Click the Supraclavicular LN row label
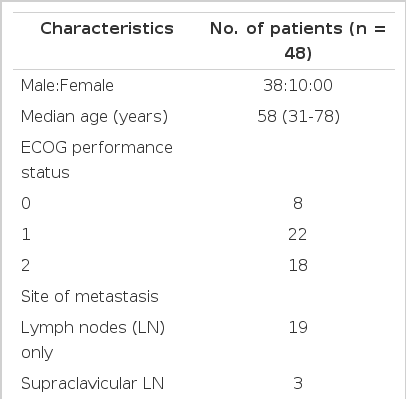The height and width of the screenshot is (399, 406). (x=92, y=383)
